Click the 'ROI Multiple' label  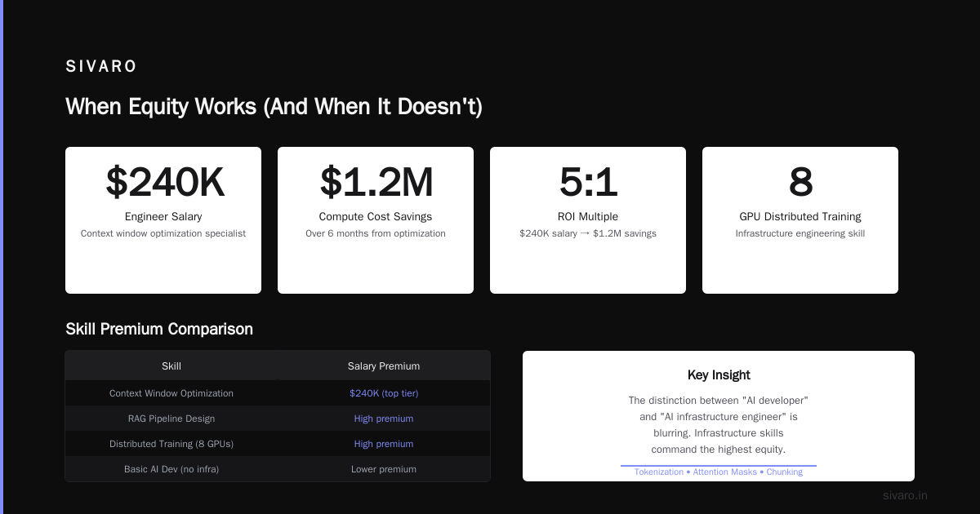click(x=588, y=216)
